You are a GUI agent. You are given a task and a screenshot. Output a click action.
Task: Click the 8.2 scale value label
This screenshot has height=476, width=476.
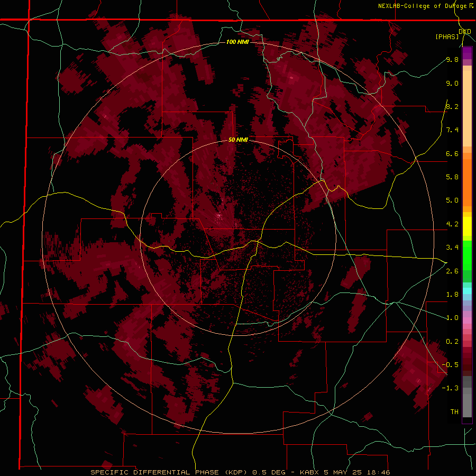pos(452,106)
